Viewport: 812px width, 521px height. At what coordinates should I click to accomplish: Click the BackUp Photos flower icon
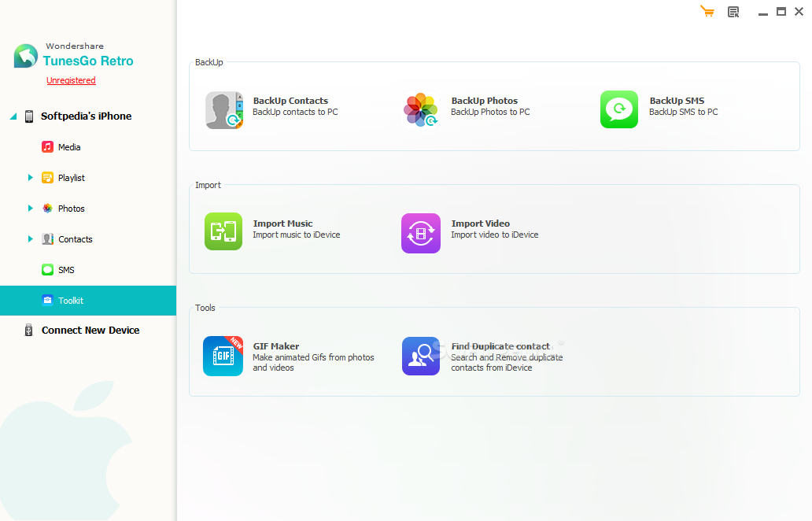pos(421,110)
